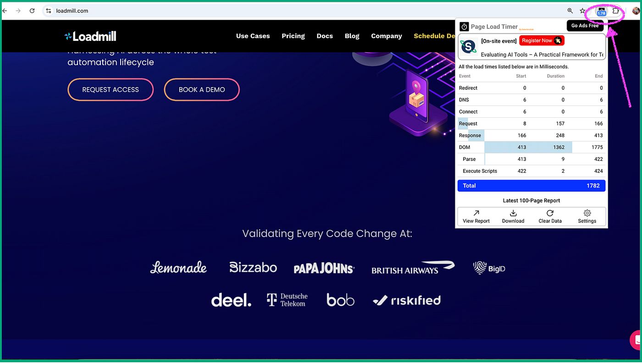Open the Chrome profile avatar
This screenshot has width=642, height=364.
click(636, 11)
